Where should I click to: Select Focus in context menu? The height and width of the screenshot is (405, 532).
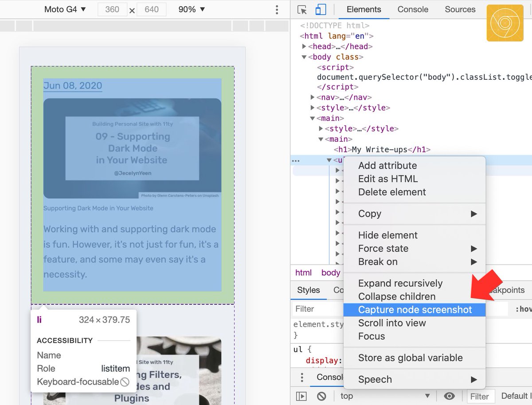[x=415, y=336]
